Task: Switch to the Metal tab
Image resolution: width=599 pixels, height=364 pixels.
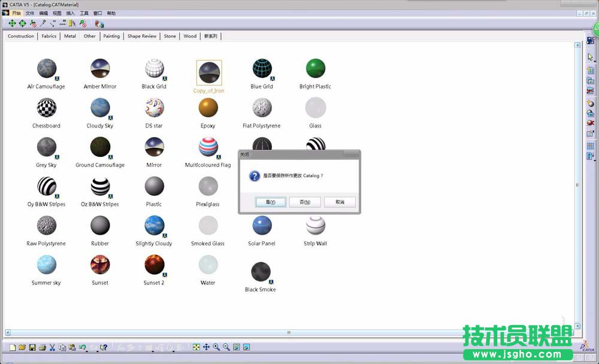Action: coord(70,36)
